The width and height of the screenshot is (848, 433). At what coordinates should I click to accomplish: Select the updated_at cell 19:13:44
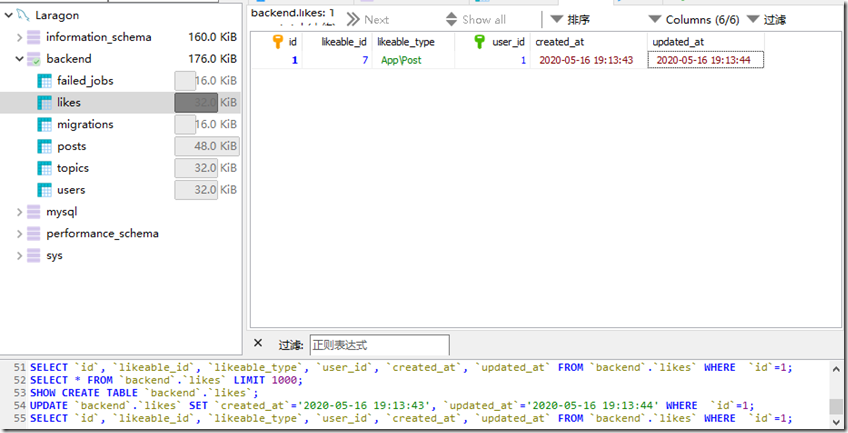pyautogui.click(x=706, y=60)
